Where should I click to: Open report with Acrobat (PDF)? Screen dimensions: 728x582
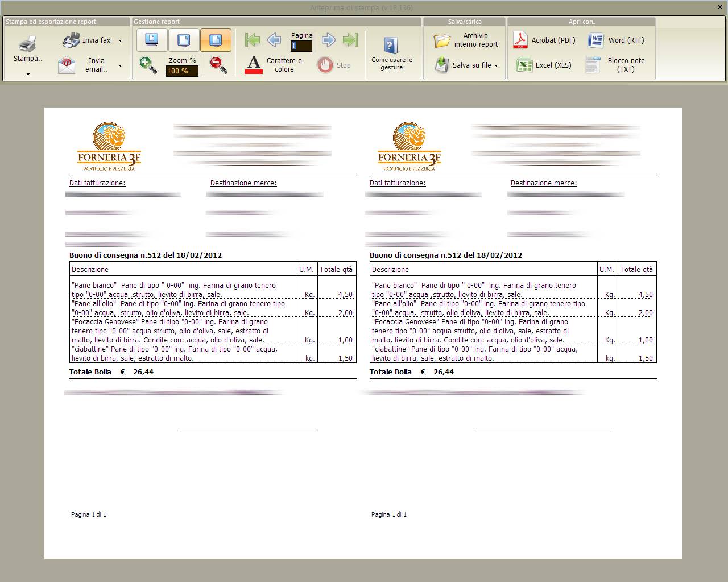coord(544,40)
